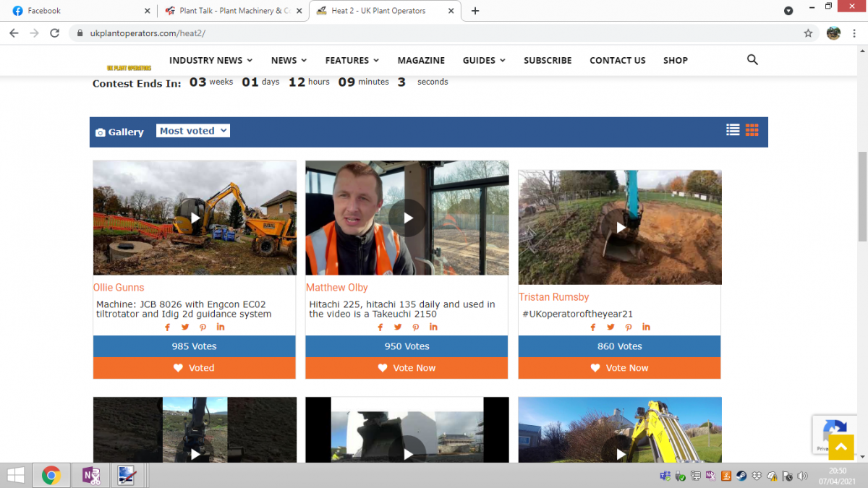Open the Windows Start menu
The image size is (868, 488).
pos(16,475)
